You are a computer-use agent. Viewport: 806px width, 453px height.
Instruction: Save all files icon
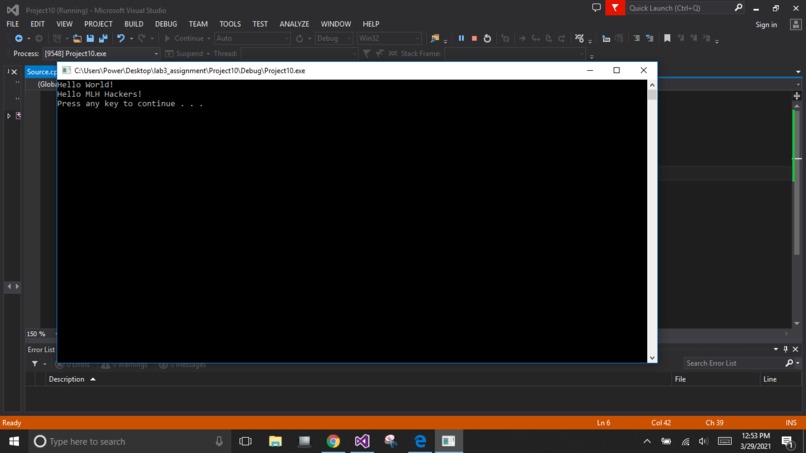pos(103,39)
